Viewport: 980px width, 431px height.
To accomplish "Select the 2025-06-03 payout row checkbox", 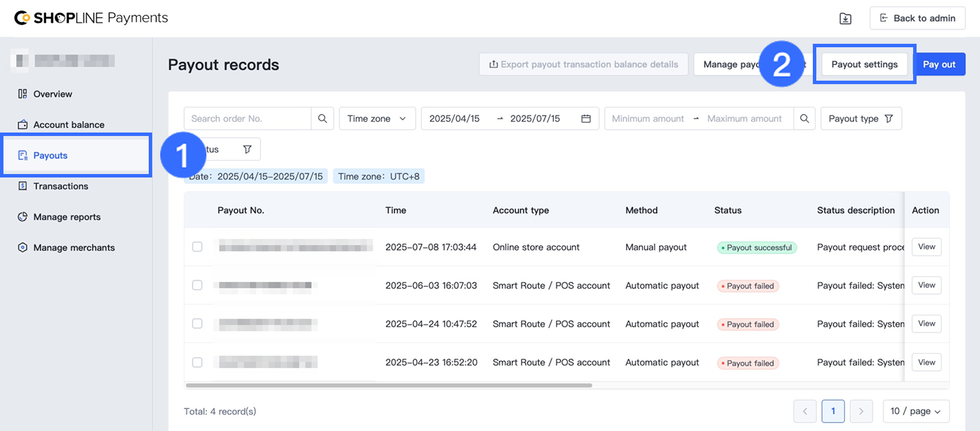I will [x=197, y=285].
